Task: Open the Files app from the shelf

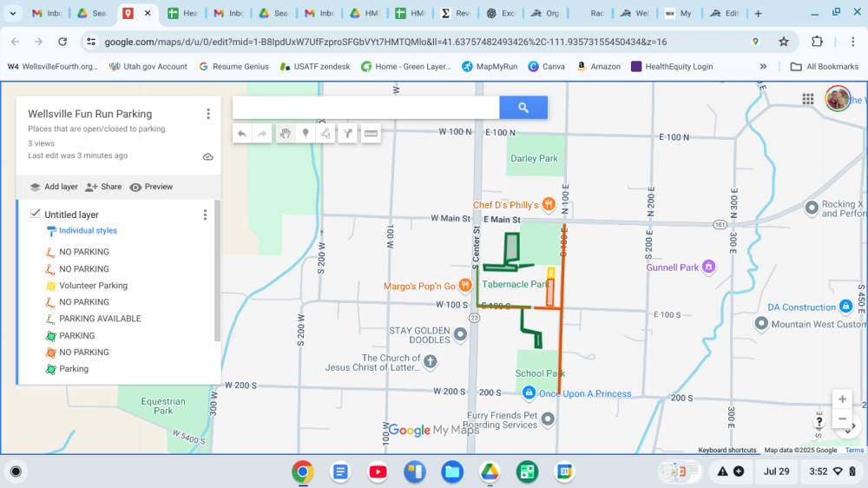Action: (x=452, y=472)
